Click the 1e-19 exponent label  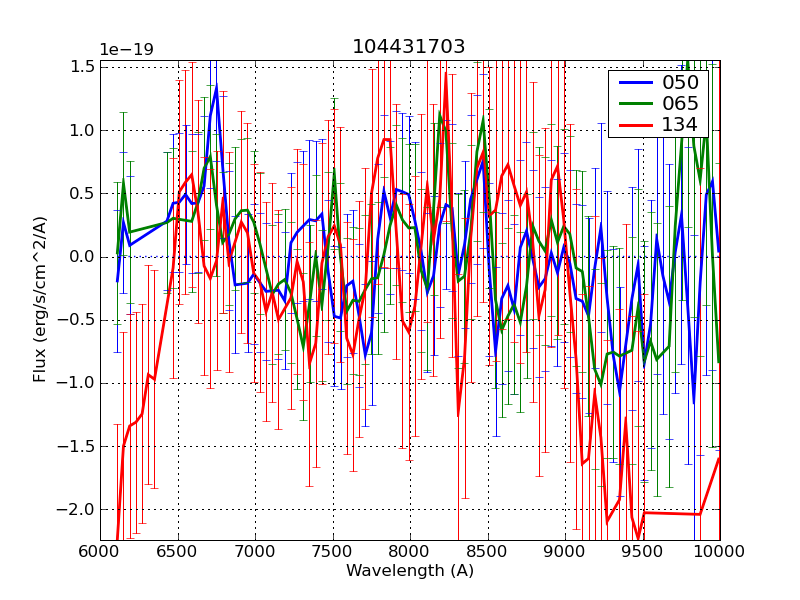(x=126, y=50)
